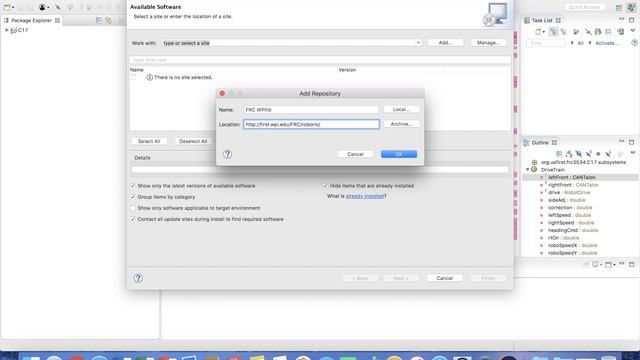Toggle Hide Local Types icon in Outline

pos(608,154)
